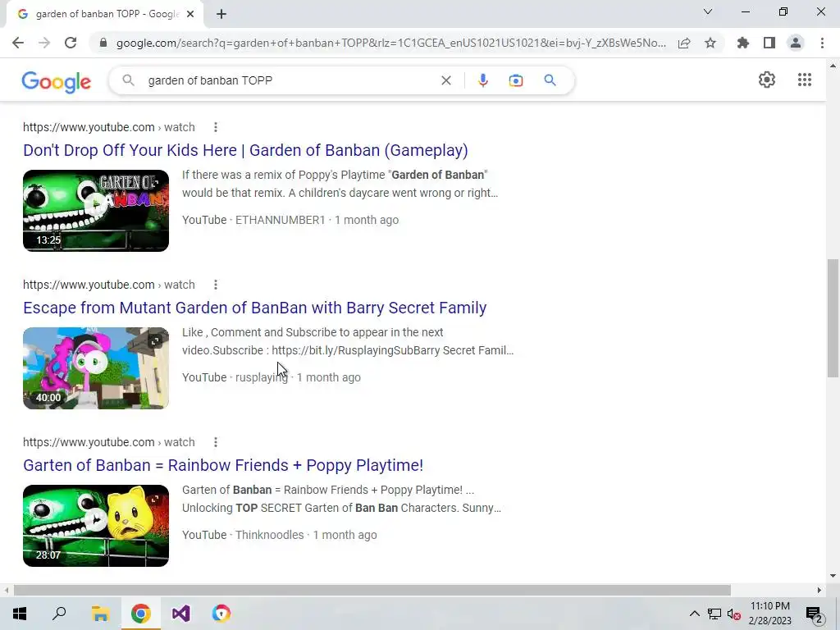View site information via lock icon

(103, 43)
